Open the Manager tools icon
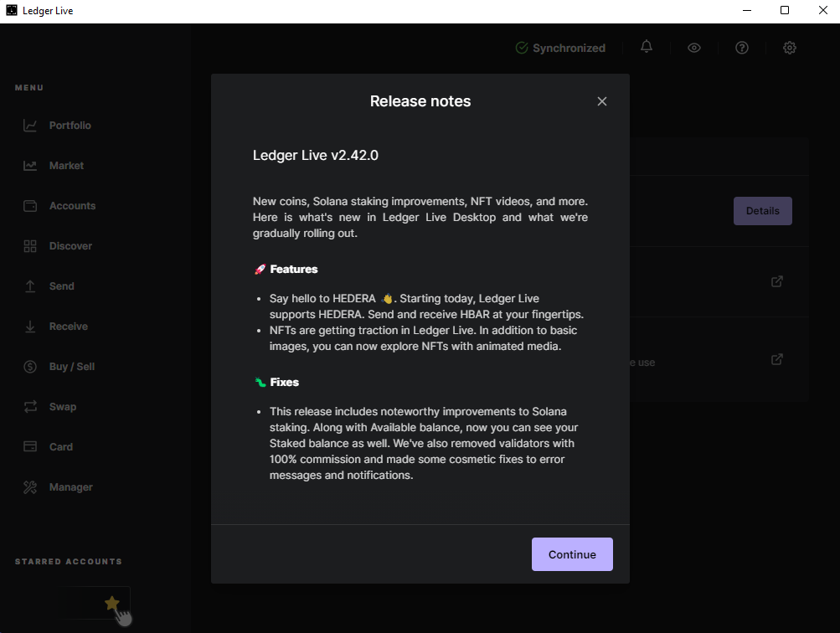This screenshot has height=633, width=840. (30, 487)
